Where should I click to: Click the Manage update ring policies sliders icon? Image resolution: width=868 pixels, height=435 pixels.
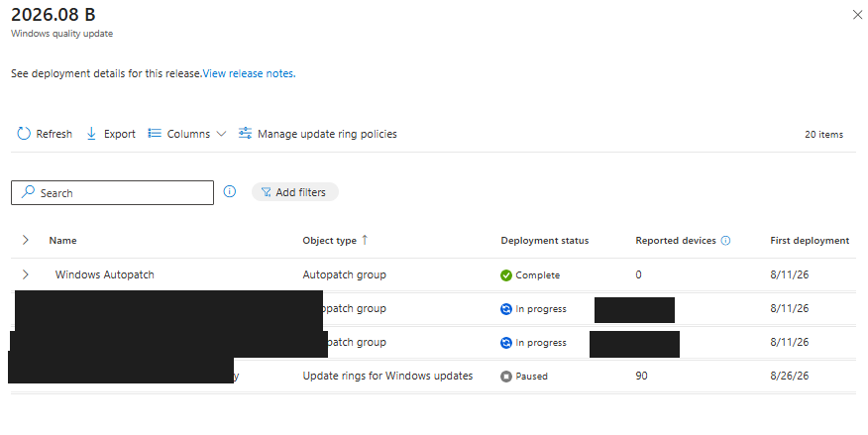coord(245,133)
